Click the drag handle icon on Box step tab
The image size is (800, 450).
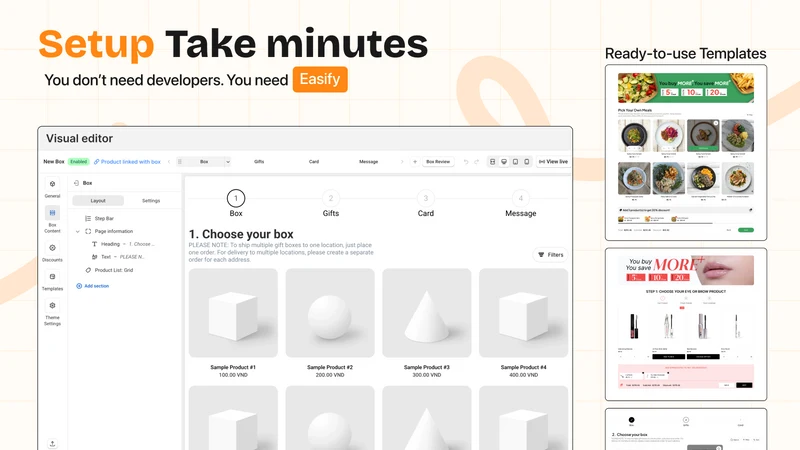coord(180,162)
